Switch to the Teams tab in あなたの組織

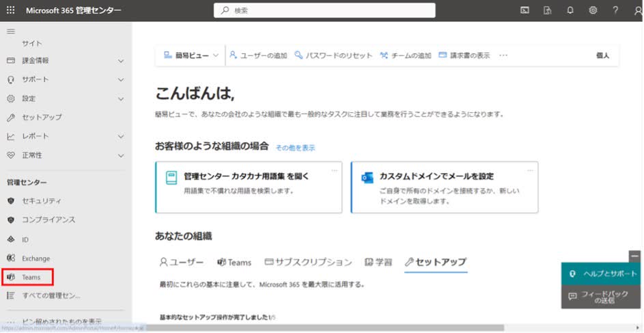tap(234, 263)
